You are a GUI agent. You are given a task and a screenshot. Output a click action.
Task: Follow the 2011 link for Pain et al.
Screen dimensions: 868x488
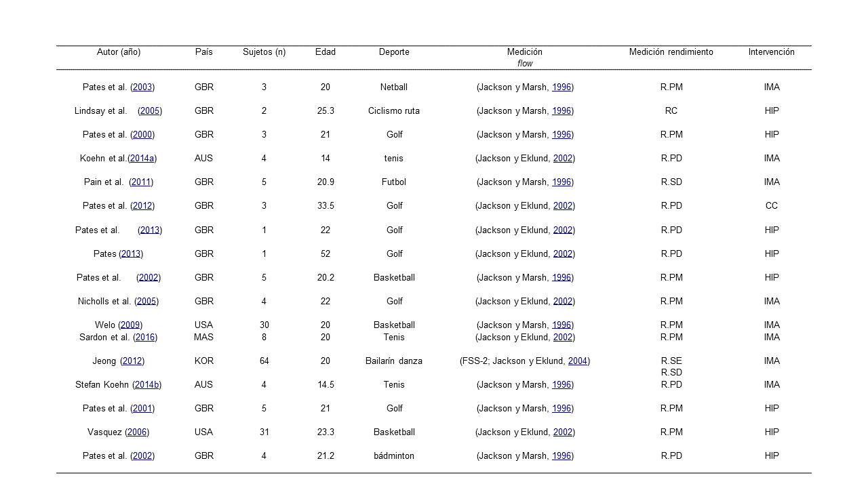pyautogui.click(x=141, y=182)
